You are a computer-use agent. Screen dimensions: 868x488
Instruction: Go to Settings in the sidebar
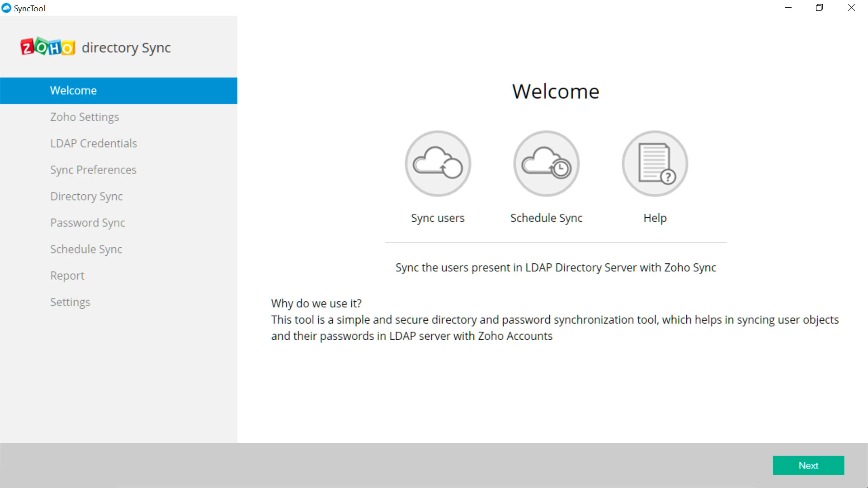(x=70, y=302)
